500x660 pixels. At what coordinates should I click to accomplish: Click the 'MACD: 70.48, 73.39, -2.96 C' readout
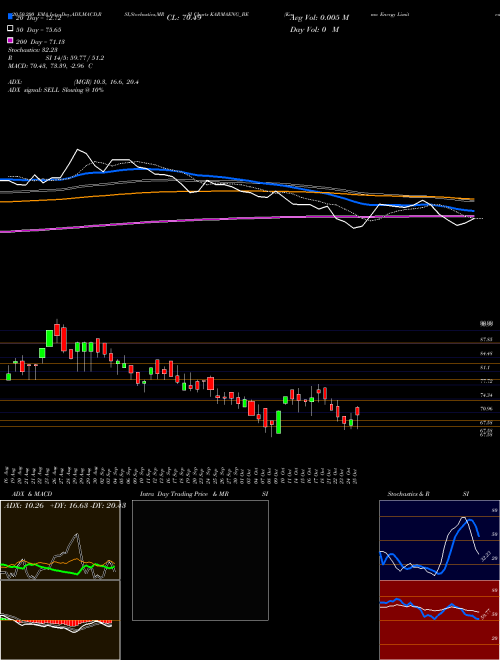(51, 66)
